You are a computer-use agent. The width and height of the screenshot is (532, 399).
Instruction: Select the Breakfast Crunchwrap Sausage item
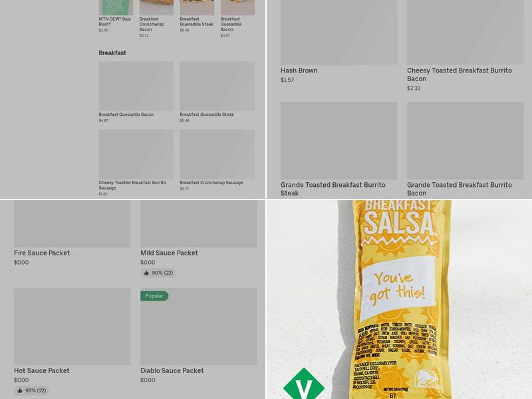click(x=217, y=160)
